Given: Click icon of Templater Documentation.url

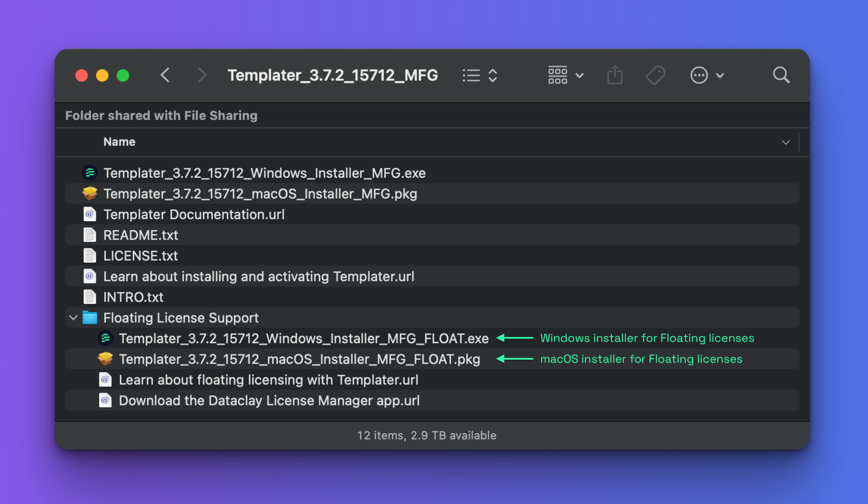Looking at the screenshot, I should click(90, 214).
